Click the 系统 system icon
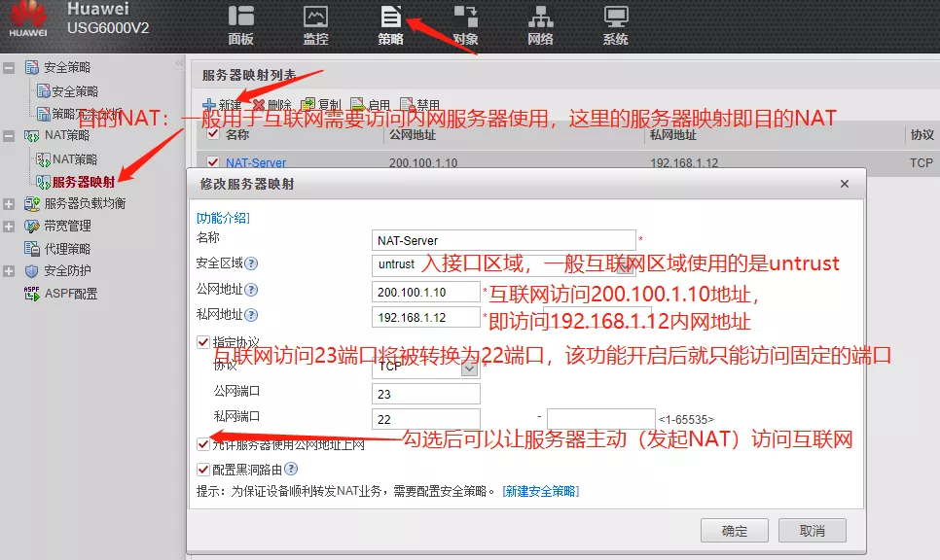 point(615,24)
